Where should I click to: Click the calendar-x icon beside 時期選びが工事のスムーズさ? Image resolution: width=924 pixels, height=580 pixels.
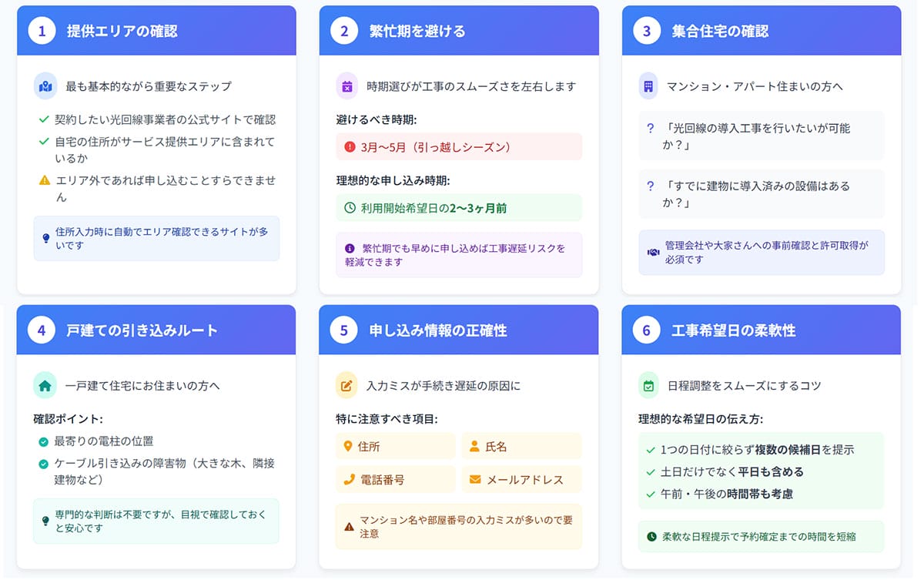[x=347, y=86]
